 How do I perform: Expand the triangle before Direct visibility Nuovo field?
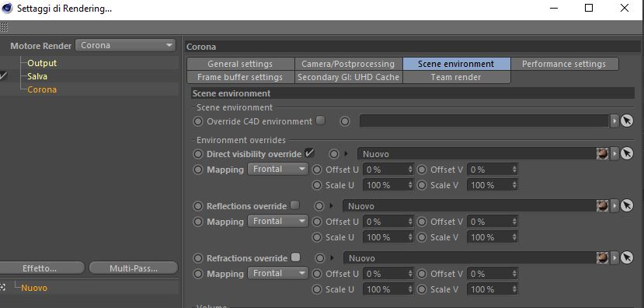346,154
